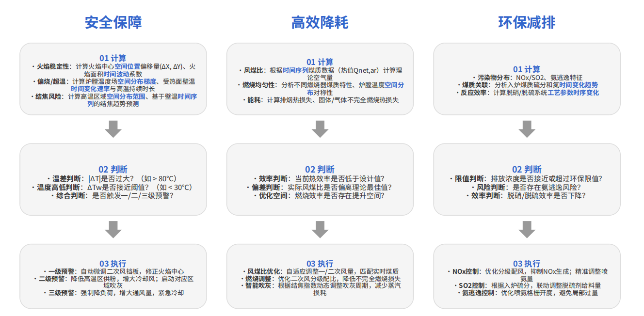Click the 安全保障 column heading
This screenshot has width=644, height=316.
click(x=113, y=22)
